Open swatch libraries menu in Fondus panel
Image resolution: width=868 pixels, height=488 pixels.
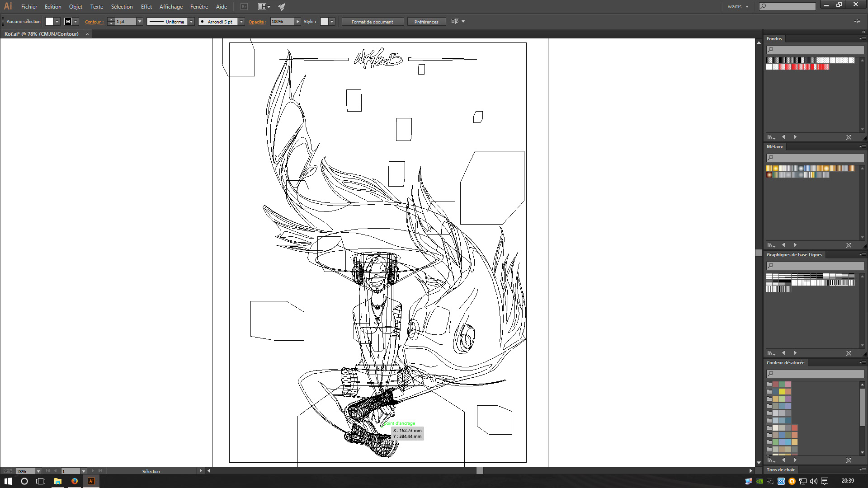coord(771,137)
